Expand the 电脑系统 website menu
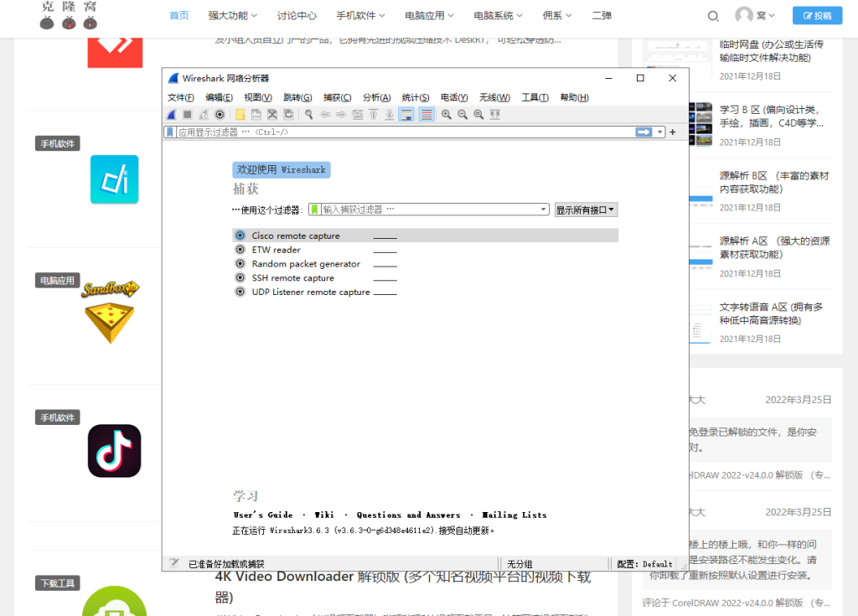The width and height of the screenshot is (858, 616). [x=498, y=15]
